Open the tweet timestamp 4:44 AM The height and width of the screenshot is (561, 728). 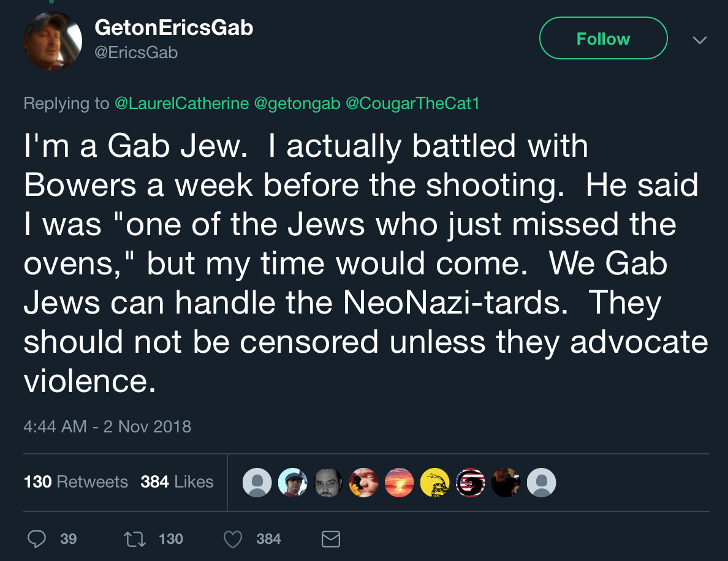(107, 426)
